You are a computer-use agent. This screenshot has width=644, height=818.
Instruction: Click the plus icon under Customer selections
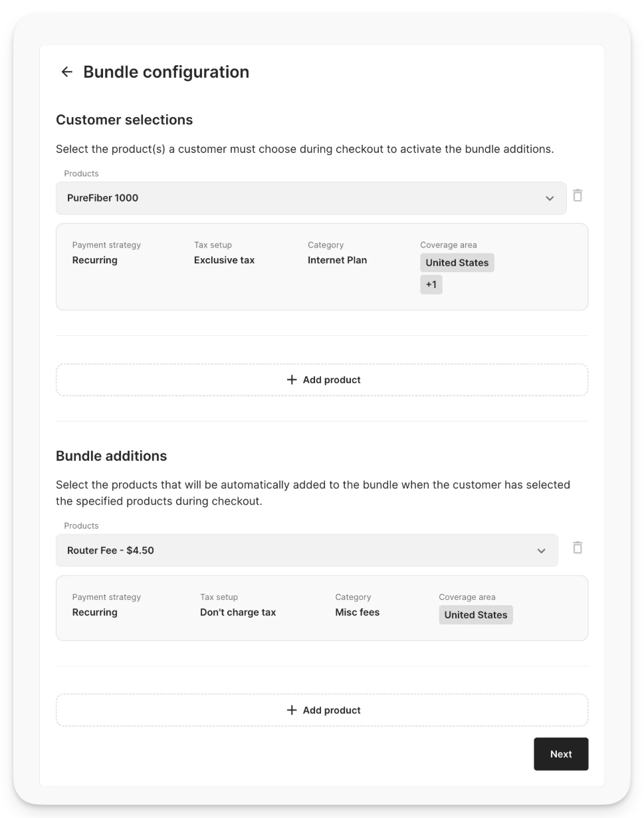coord(291,380)
